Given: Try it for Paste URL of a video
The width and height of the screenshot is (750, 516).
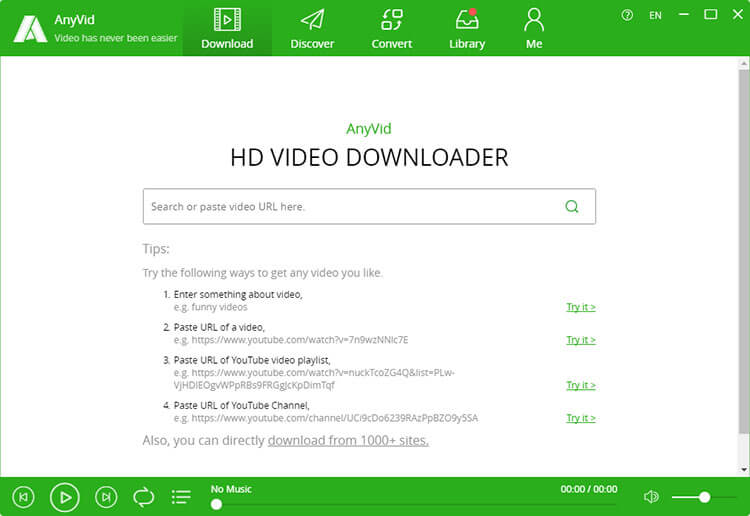Looking at the screenshot, I should pyautogui.click(x=581, y=340).
